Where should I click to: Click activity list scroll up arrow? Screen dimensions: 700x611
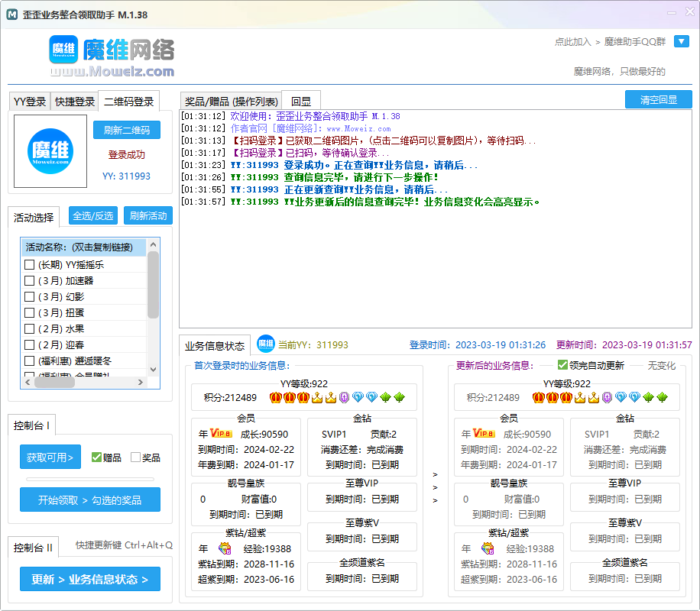point(153,244)
